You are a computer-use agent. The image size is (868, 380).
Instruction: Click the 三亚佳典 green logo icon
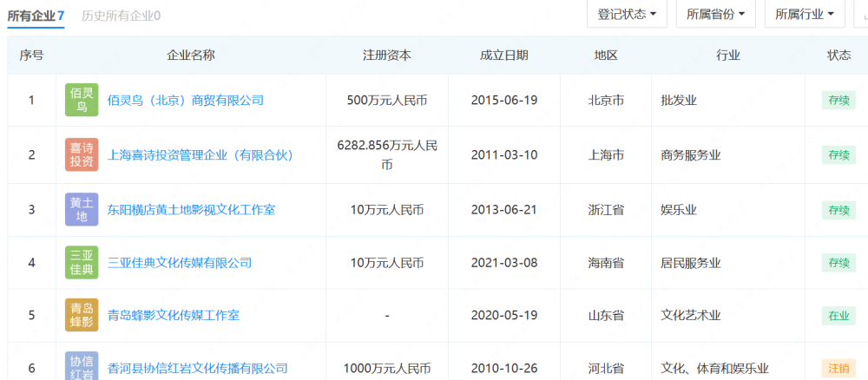pyautogui.click(x=82, y=263)
